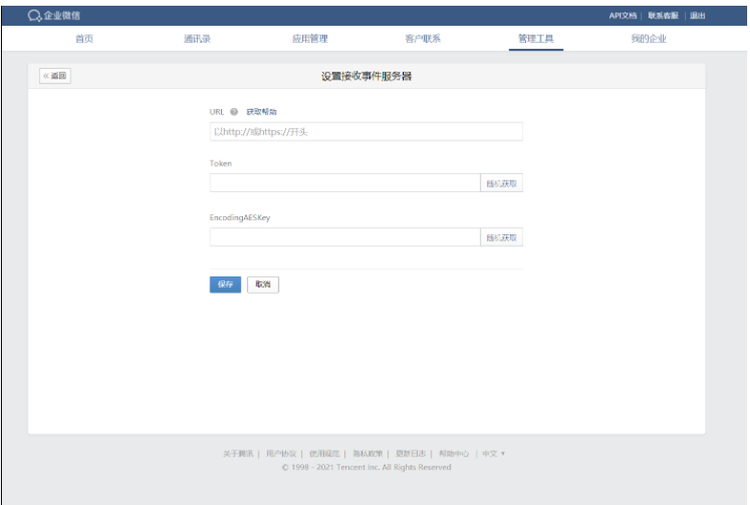Generate a random Token with 随机获取
750x505 pixels.
(x=502, y=183)
